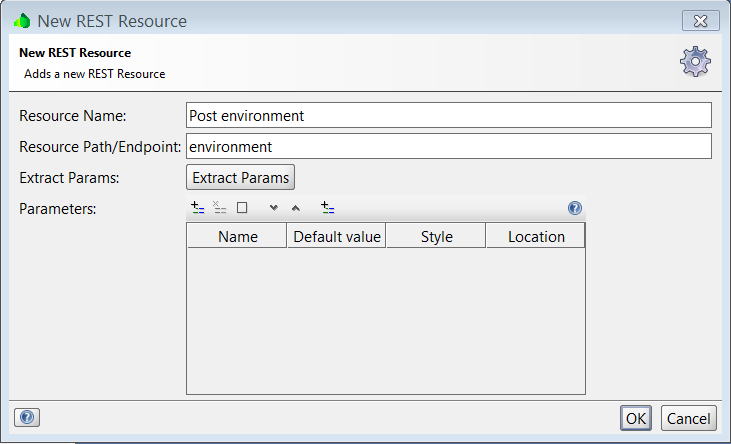Click the app logo in title bar

[x=22, y=20]
